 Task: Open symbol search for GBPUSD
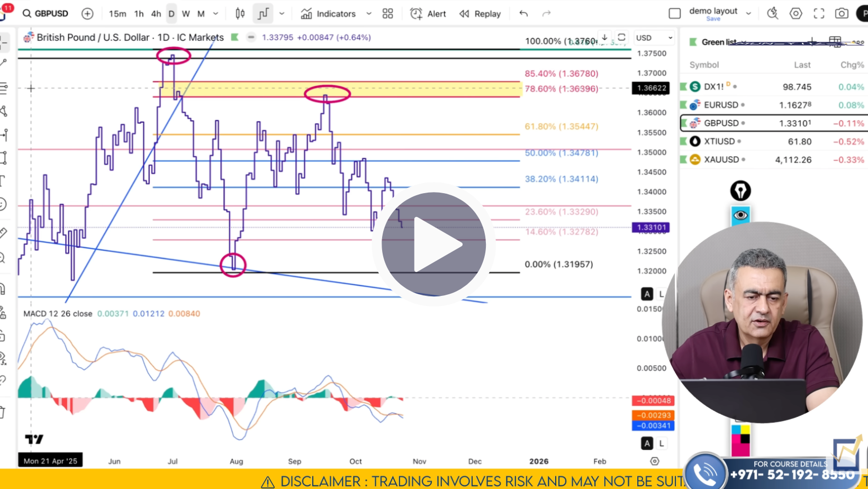(46, 14)
